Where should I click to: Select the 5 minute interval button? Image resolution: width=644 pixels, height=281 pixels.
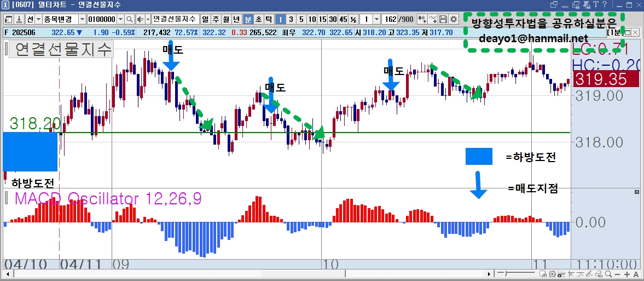click(x=301, y=19)
